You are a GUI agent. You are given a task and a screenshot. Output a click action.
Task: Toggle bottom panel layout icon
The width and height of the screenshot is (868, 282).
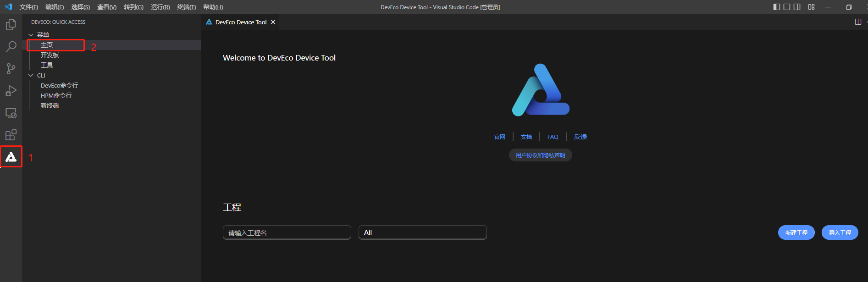(x=787, y=7)
